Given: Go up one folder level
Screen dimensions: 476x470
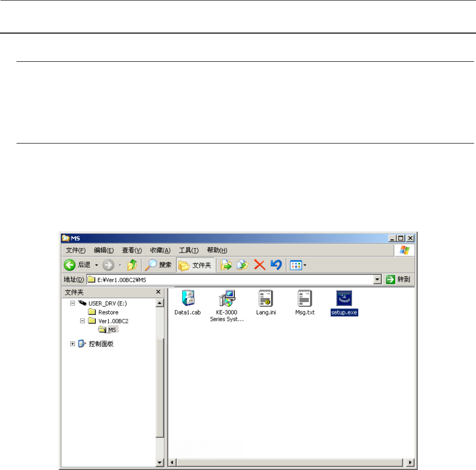Looking at the screenshot, I should [132, 265].
